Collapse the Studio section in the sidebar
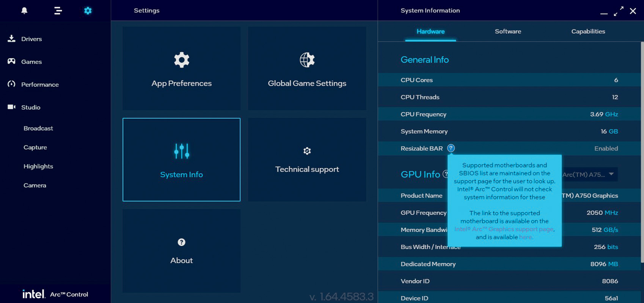The width and height of the screenshot is (644, 303). (x=30, y=107)
